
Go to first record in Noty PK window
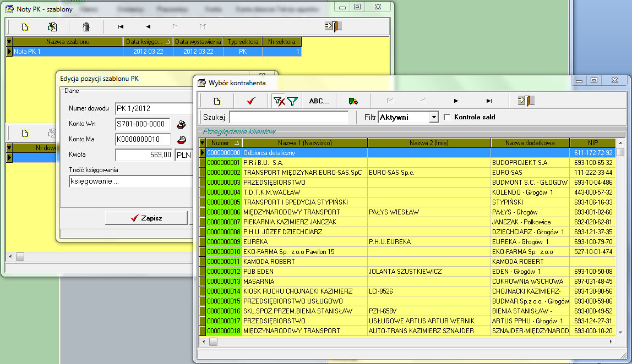(x=120, y=26)
